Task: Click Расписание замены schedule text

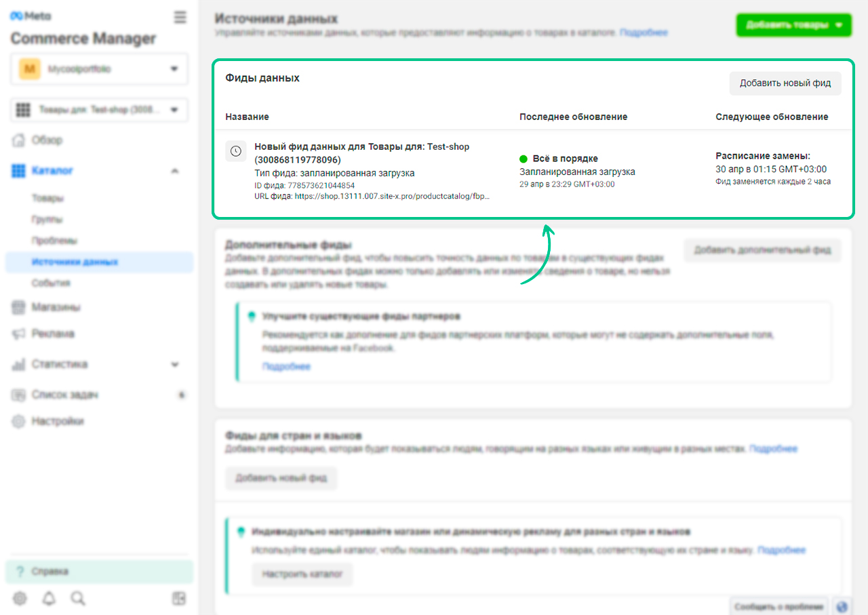Action: pyautogui.click(x=763, y=156)
